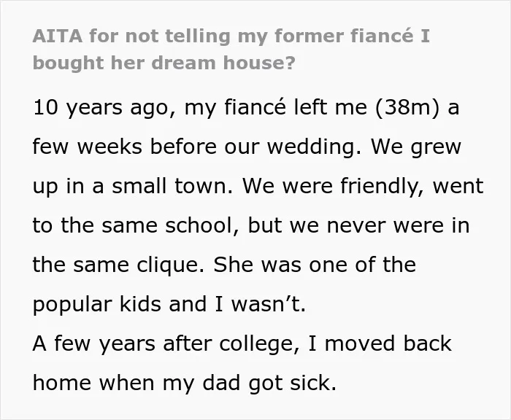Click the text 'to the same school,'
The height and width of the screenshot is (420, 511).
[136, 225]
